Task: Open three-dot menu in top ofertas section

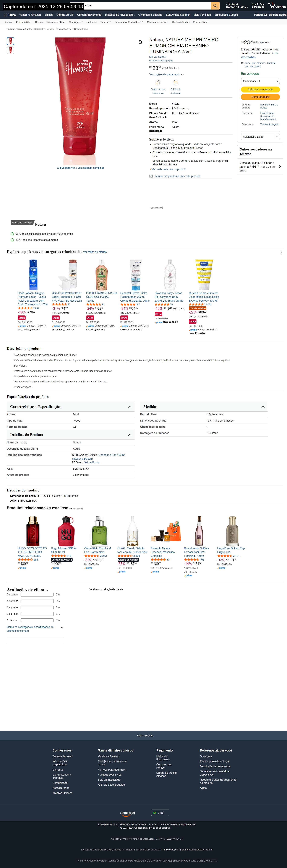Action: 281,252
